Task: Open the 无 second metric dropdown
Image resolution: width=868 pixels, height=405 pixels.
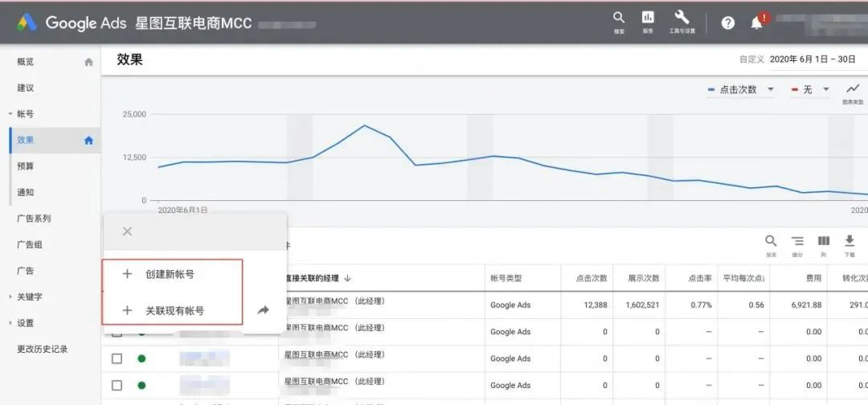Action: click(810, 90)
